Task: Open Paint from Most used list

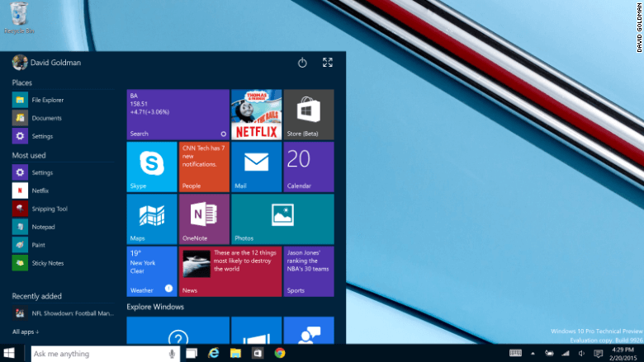Action: [64, 245]
